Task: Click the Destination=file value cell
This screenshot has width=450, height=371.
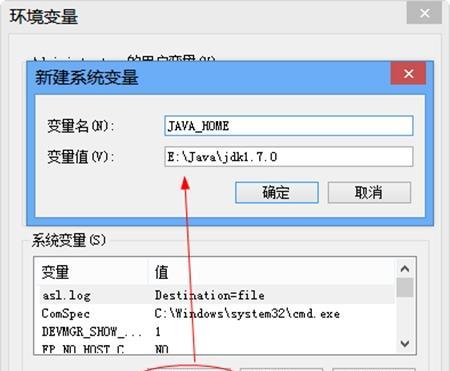Action: click(210, 295)
